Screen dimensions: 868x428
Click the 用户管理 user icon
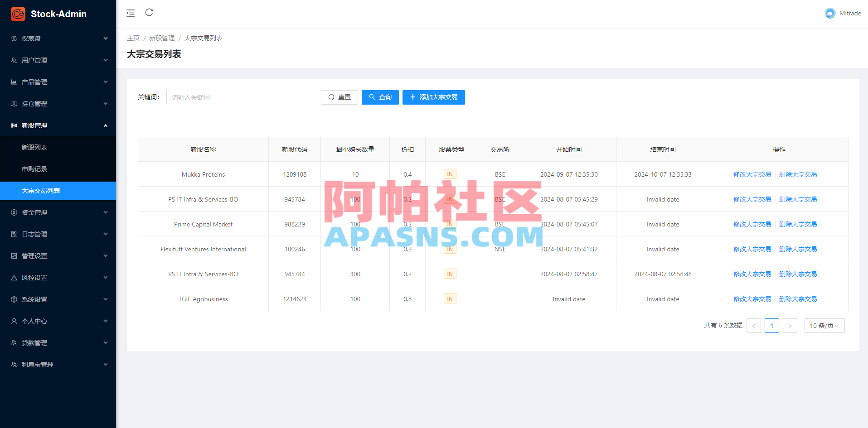coord(14,60)
